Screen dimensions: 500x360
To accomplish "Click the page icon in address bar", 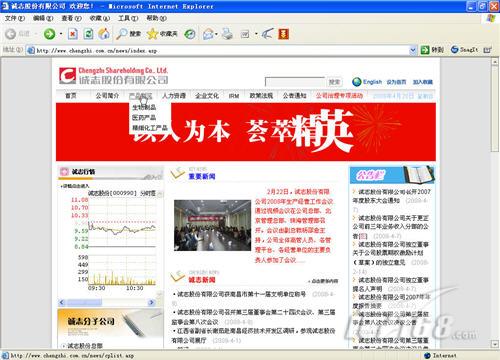I will pos(31,50).
